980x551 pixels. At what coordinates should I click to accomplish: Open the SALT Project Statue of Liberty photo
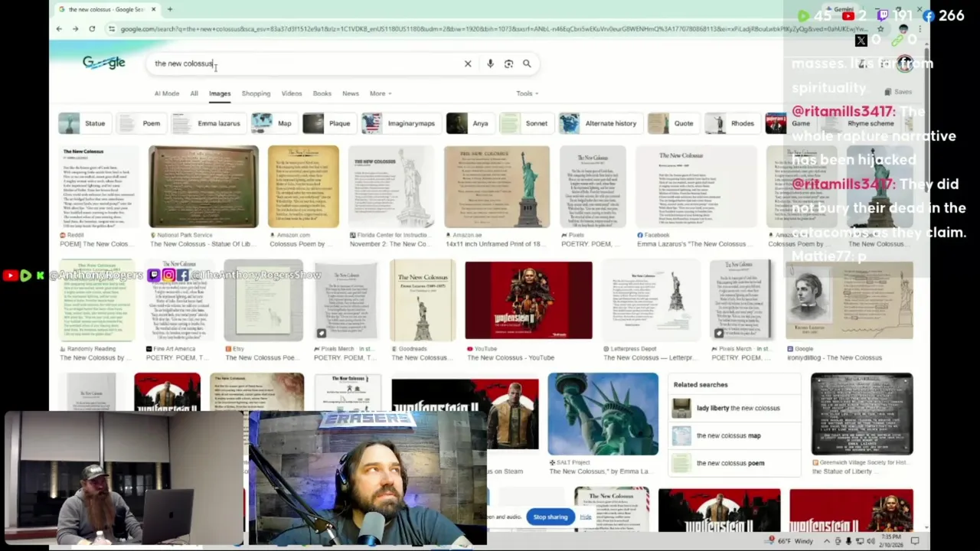(x=603, y=414)
